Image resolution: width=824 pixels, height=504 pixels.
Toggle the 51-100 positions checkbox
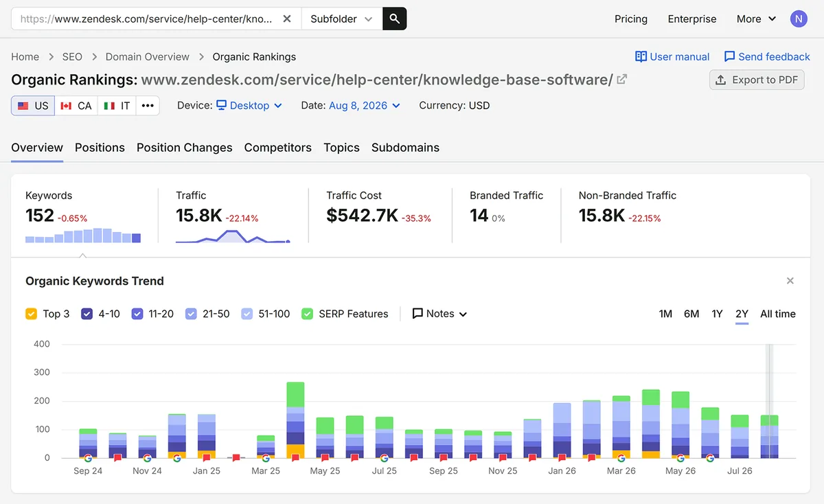(x=247, y=314)
